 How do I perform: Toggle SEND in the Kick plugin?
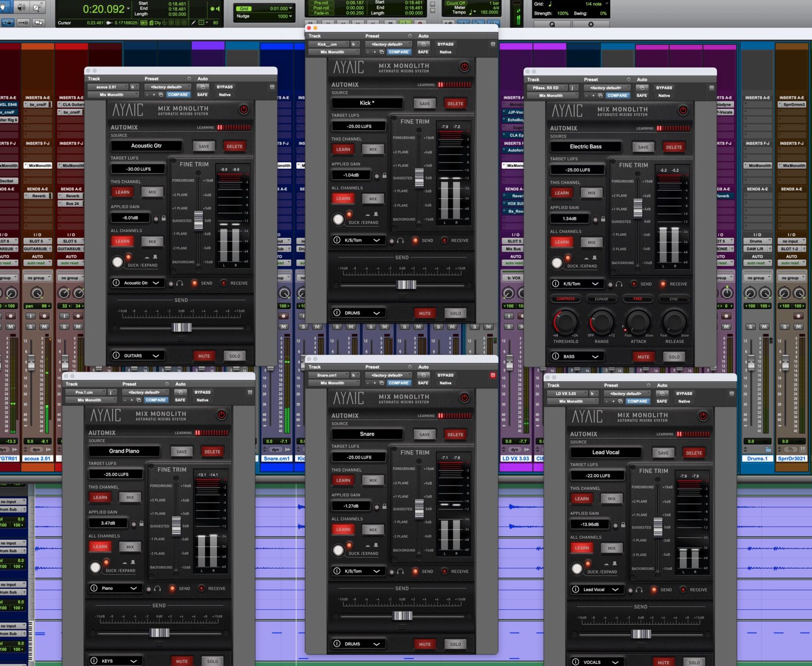[x=416, y=240]
